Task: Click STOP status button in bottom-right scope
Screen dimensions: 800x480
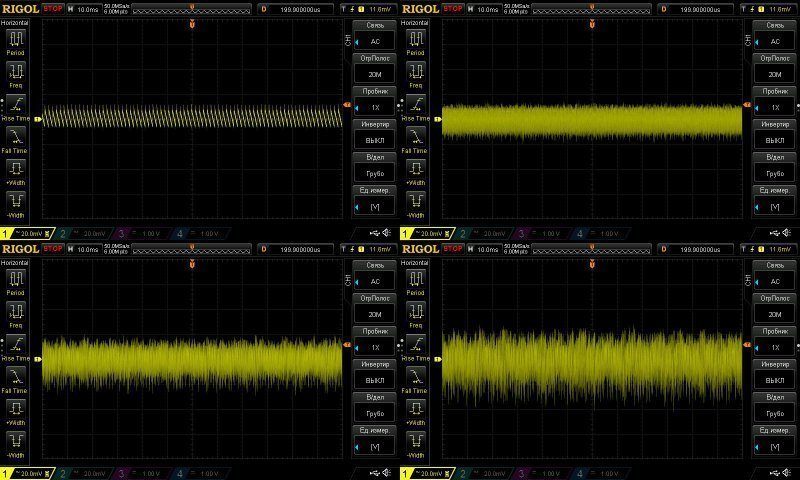Action: coord(453,249)
